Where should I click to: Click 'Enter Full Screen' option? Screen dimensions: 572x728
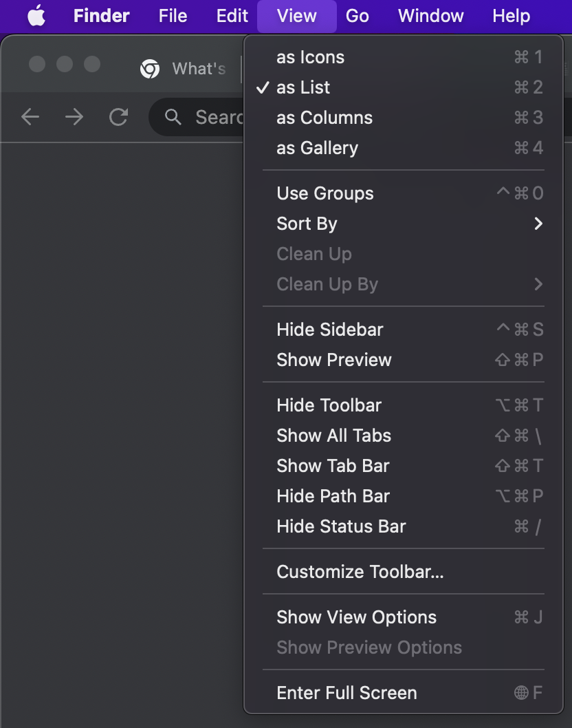click(x=346, y=693)
